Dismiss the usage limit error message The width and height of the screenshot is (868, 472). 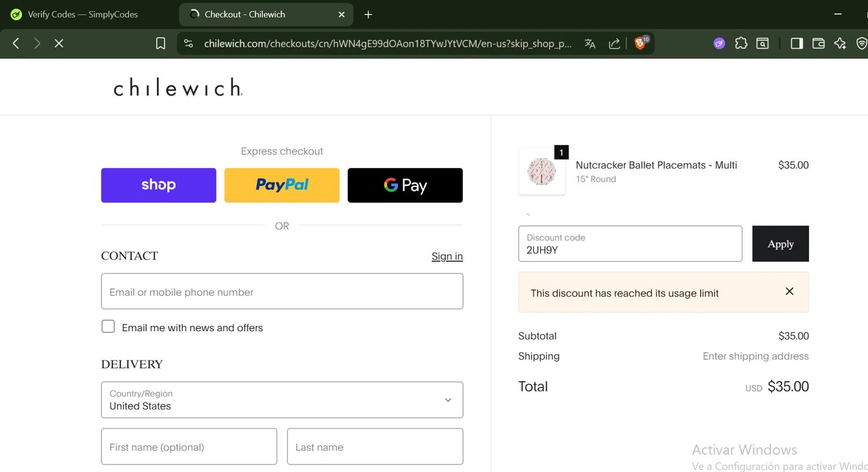tap(789, 291)
